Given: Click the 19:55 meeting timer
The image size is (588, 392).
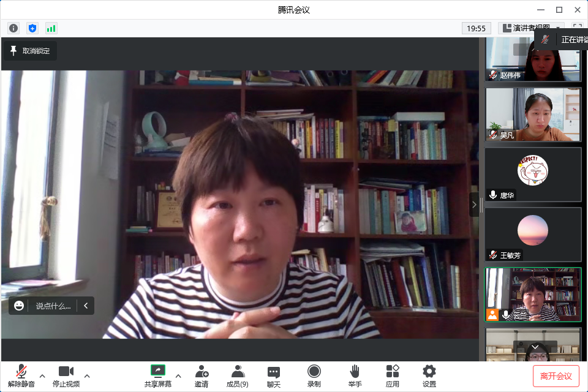Looking at the screenshot, I should click(477, 28).
